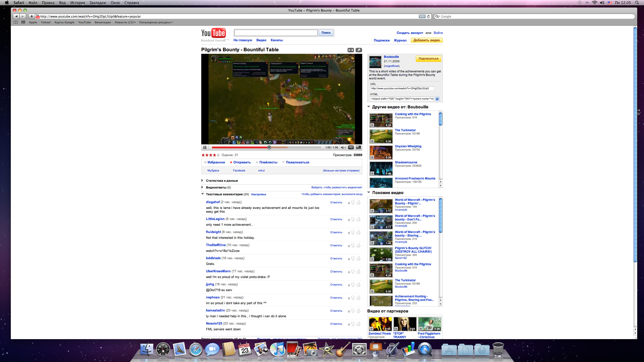Open the Safari Google search field

[535, 16]
